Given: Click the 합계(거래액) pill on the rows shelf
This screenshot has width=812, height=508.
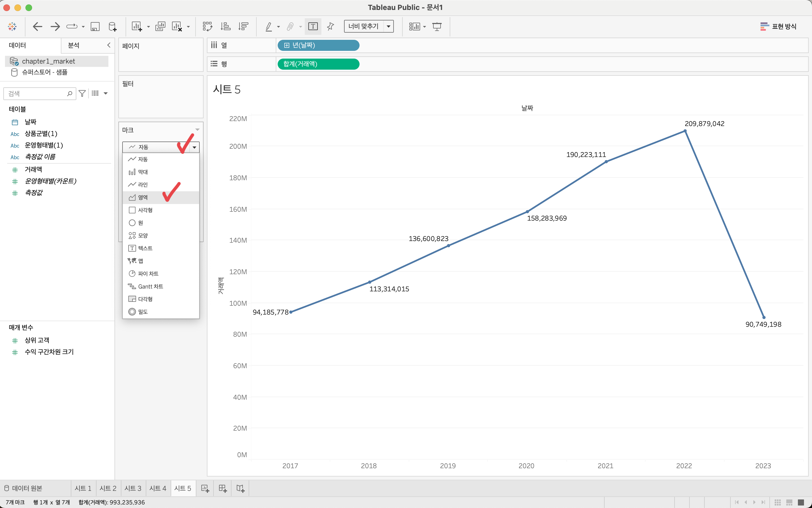Looking at the screenshot, I should [x=318, y=64].
